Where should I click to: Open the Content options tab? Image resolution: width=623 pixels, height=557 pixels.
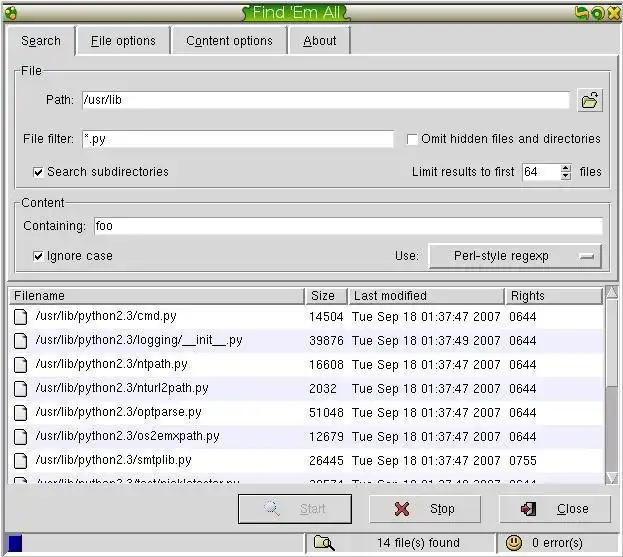coord(229,41)
